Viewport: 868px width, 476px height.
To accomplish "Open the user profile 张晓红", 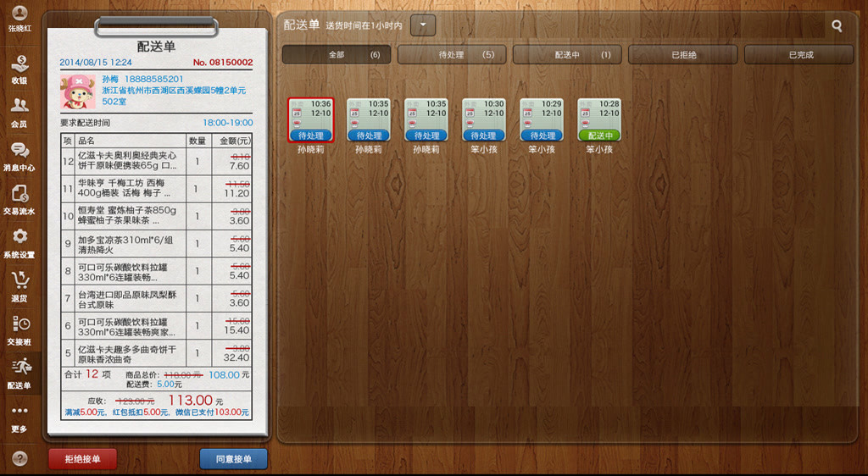I will [19, 19].
